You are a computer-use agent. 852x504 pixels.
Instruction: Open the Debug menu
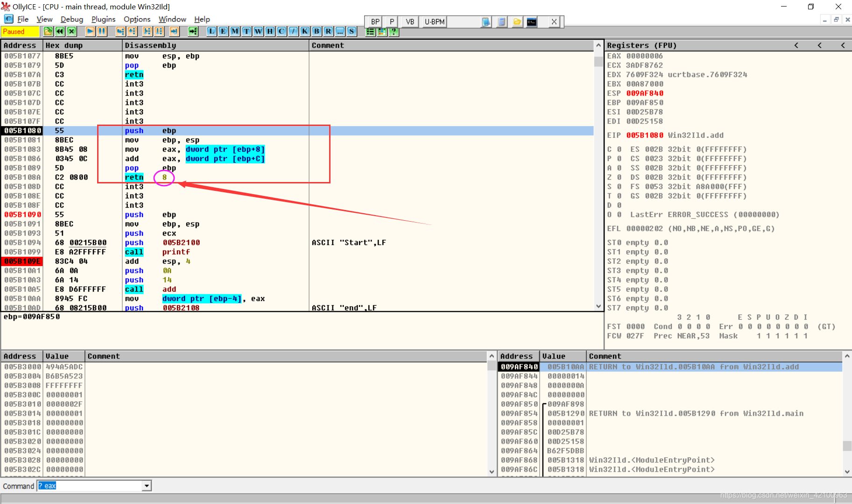click(x=72, y=19)
